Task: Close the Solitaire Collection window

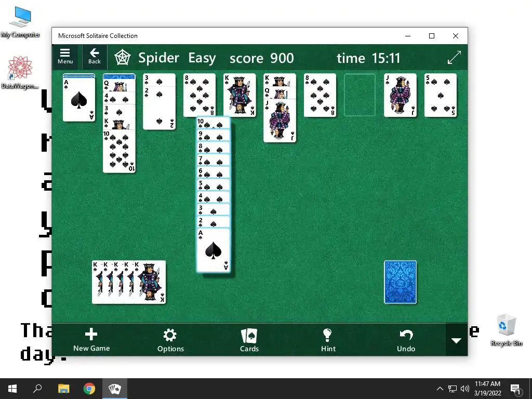Action: pos(455,36)
